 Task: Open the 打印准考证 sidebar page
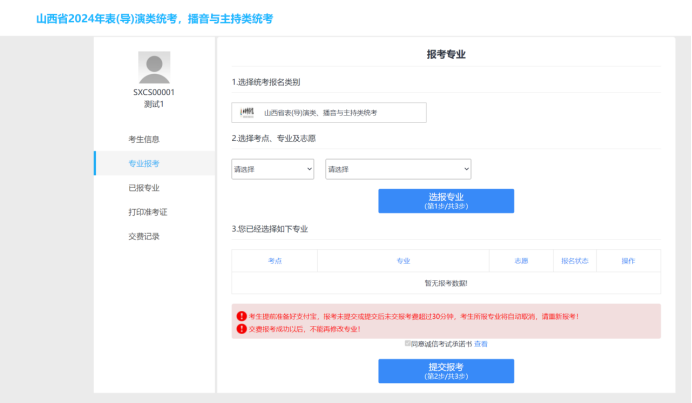click(147, 212)
